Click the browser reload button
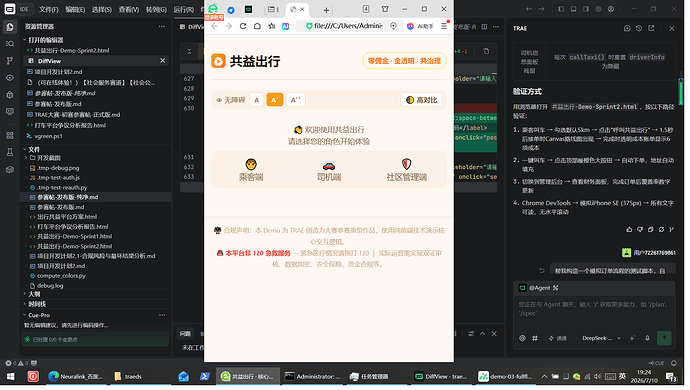This screenshot has width=690, height=390. point(243,26)
